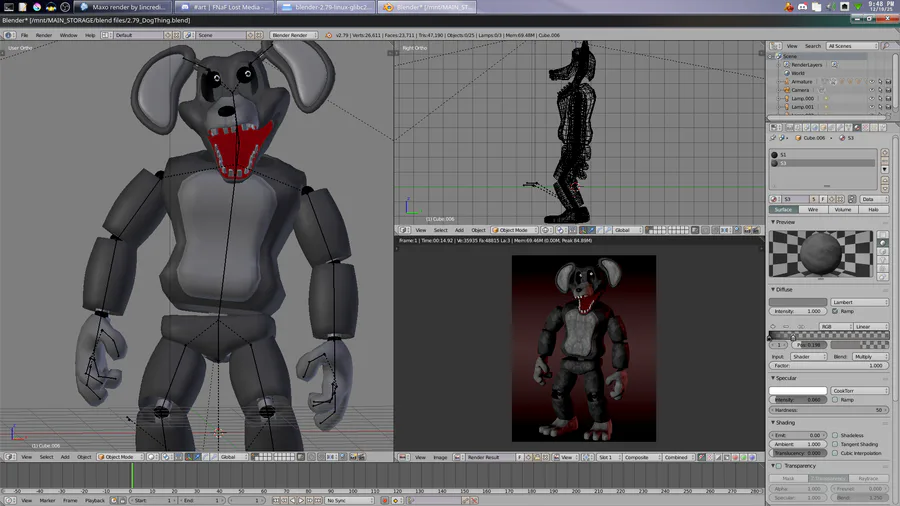The width and height of the screenshot is (900, 506).
Task: Enable the Diffuse Ramp checkbox
Action: [x=836, y=311]
